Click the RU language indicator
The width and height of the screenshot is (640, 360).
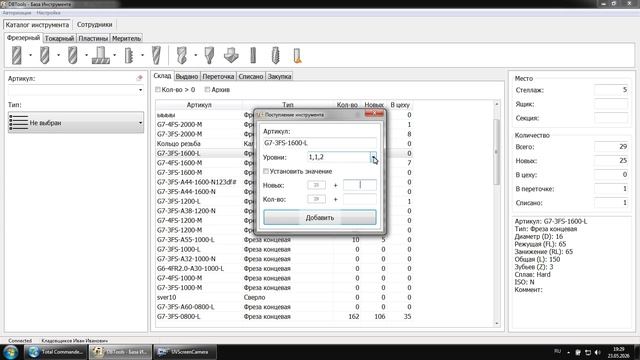pyautogui.click(x=558, y=352)
